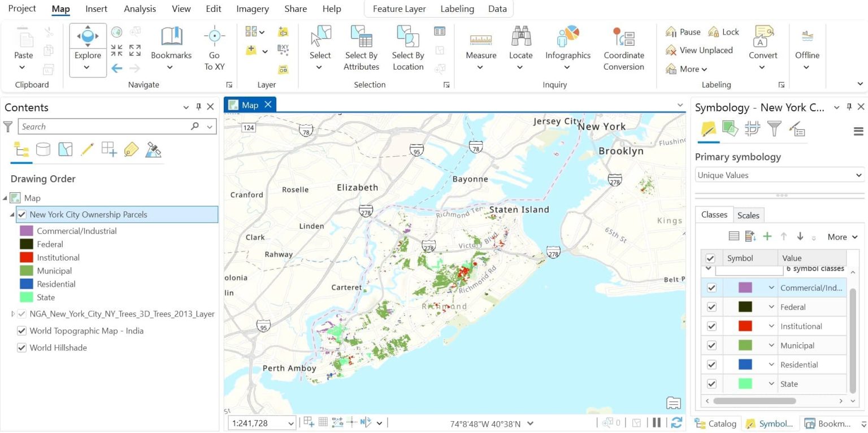Uncheck the Federal symbol class
The width and height of the screenshot is (868, 433).
[x=711, y=307]
